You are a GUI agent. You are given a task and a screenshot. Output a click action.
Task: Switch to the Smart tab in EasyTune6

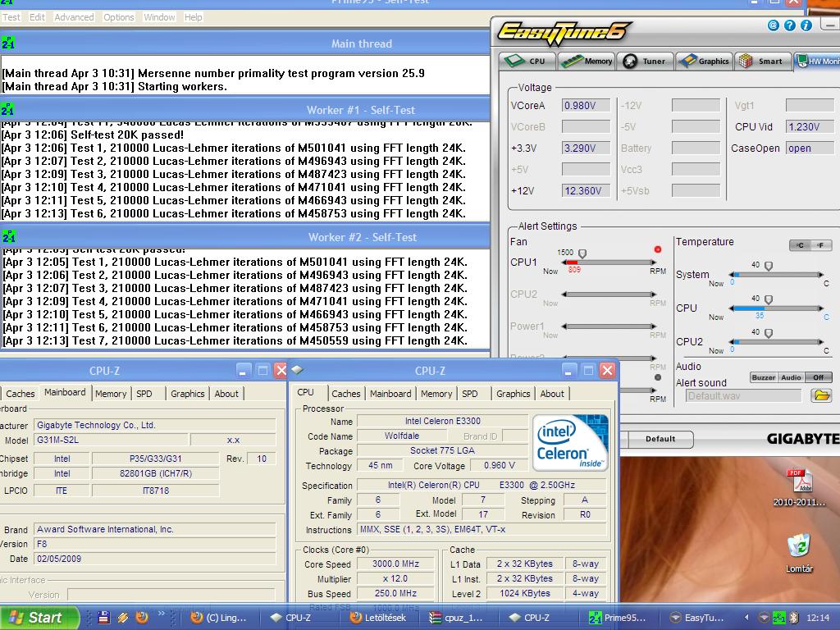click(x=762, y=61)
